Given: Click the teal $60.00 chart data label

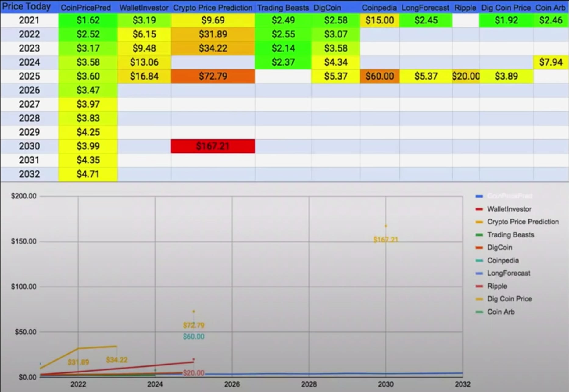Looking at the screenshot, I should tap(194, 337).
